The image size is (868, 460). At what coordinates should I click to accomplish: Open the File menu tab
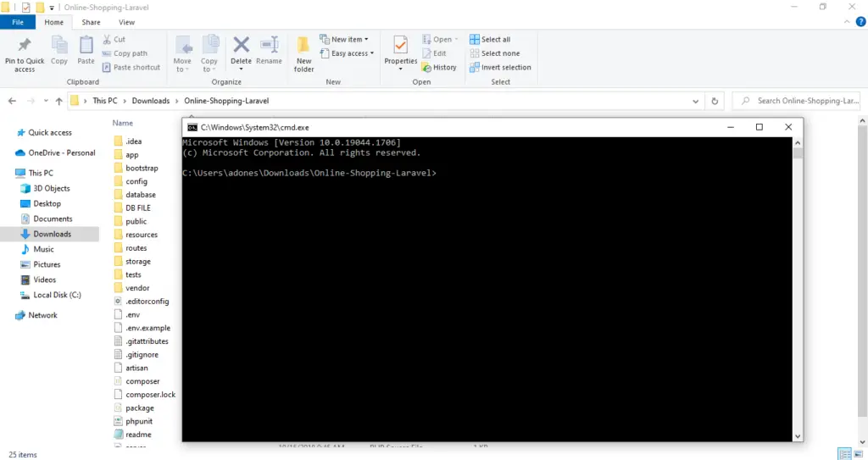point(18,22)
